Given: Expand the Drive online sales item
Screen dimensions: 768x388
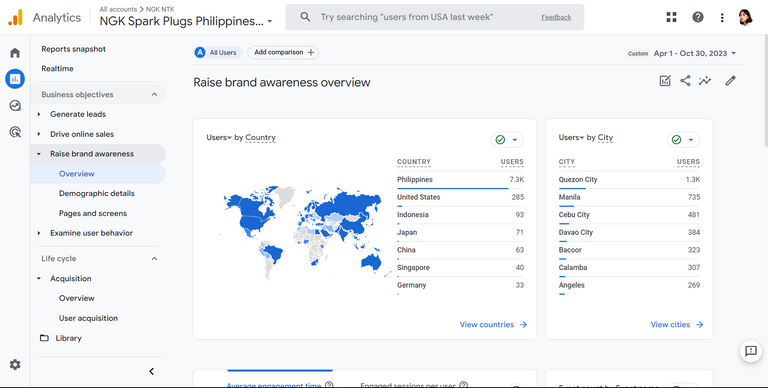Looking at the screenshot, I should point(39,134).
